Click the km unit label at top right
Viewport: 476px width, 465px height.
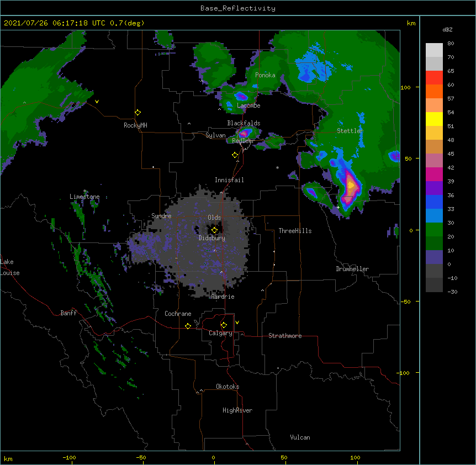411,23
